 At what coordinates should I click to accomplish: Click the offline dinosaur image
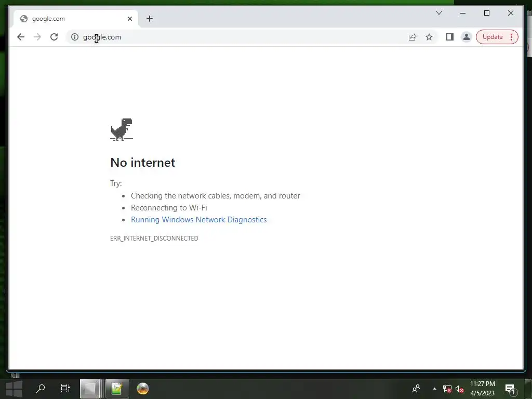pos(122,129)
